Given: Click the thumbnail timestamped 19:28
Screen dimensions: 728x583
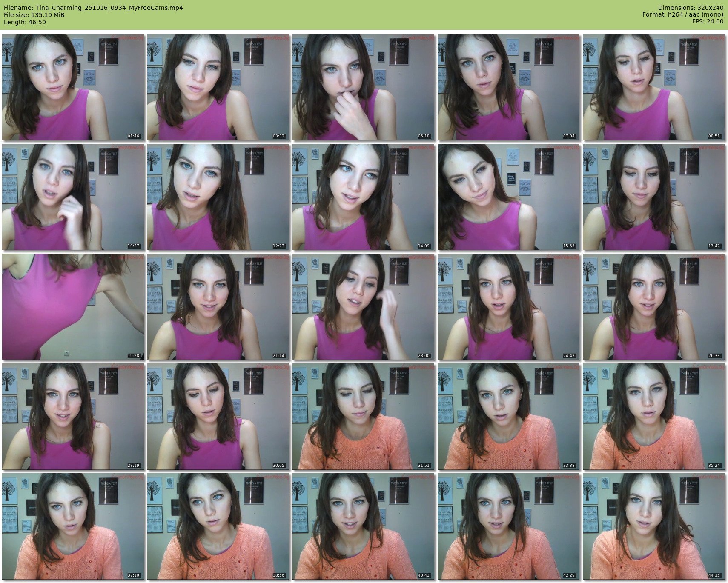Looking at the screenshot, I should [73, 307].
